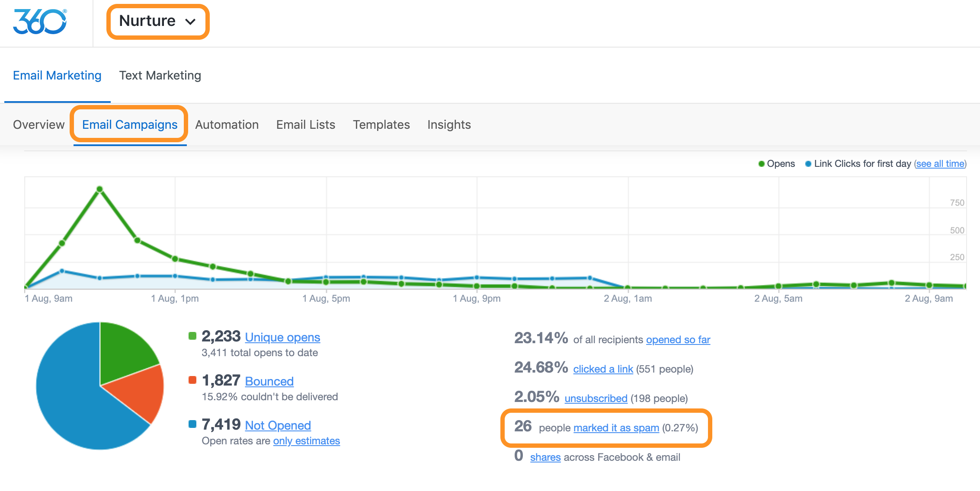Click the '2 Aug, 9am' axis label
Viewport: 980px width, 491px height.
929,299
